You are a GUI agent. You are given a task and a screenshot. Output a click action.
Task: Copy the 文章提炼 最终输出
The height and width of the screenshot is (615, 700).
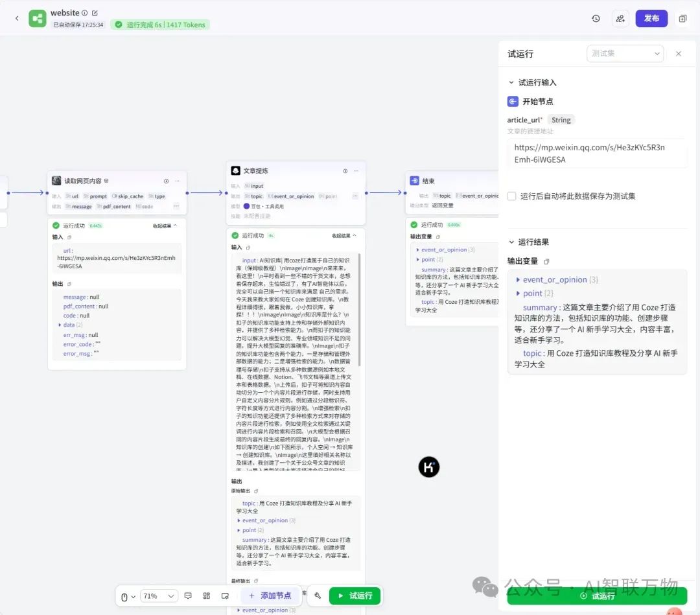tap(256, 581)
